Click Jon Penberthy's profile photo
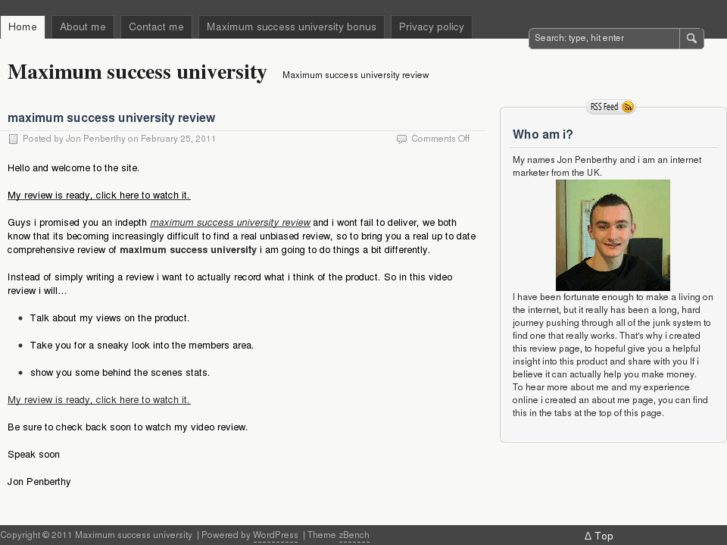 coord(612,235)
